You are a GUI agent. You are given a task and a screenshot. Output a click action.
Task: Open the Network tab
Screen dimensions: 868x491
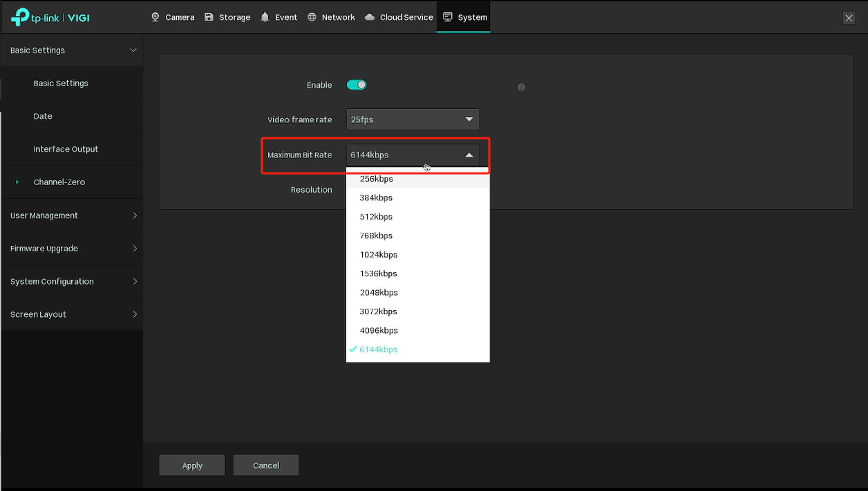pyautogui.click(x=331, y=17)
